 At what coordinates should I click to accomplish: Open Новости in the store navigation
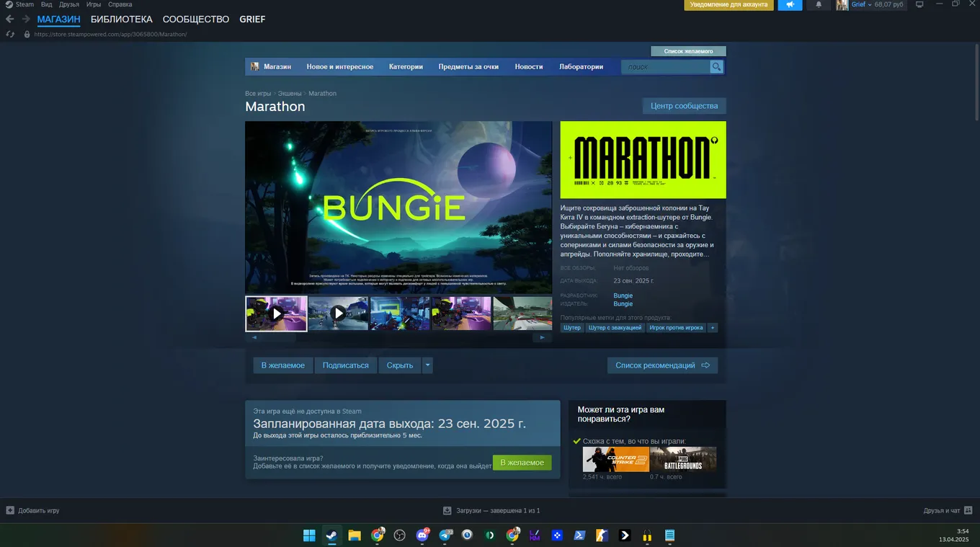pos(529,67)
